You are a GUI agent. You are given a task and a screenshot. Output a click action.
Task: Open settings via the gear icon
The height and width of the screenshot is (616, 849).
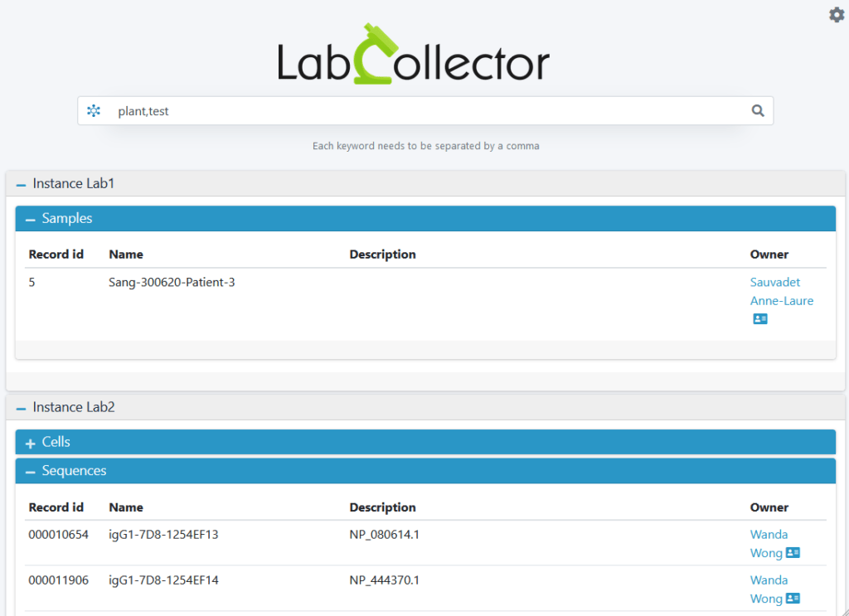point(837,15)
